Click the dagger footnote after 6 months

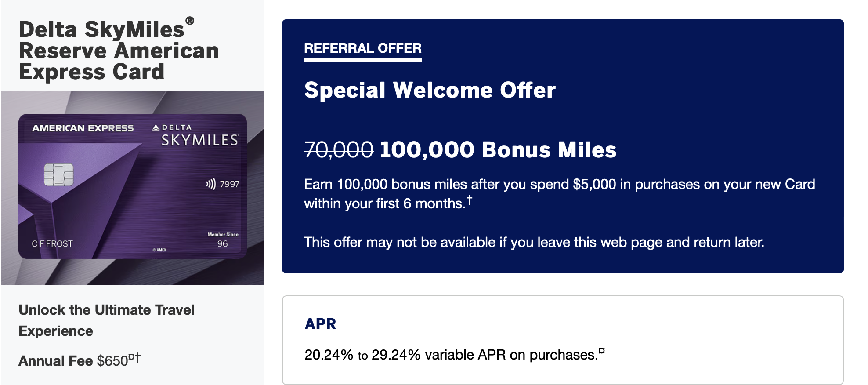click(469, 200)
